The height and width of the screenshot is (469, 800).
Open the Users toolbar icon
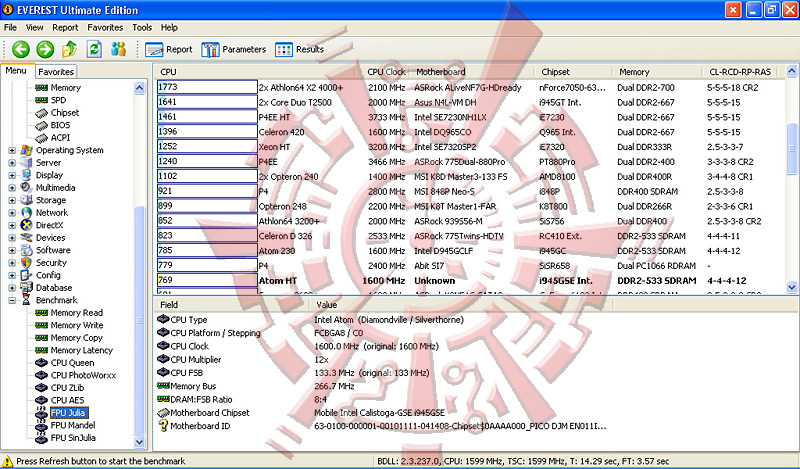(118, 50)
